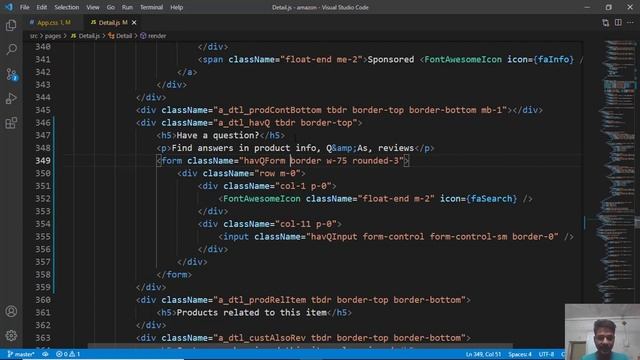640x360 pixels.
Task: Click line number 349 in the gutter
Action: [x=43, y=161]
